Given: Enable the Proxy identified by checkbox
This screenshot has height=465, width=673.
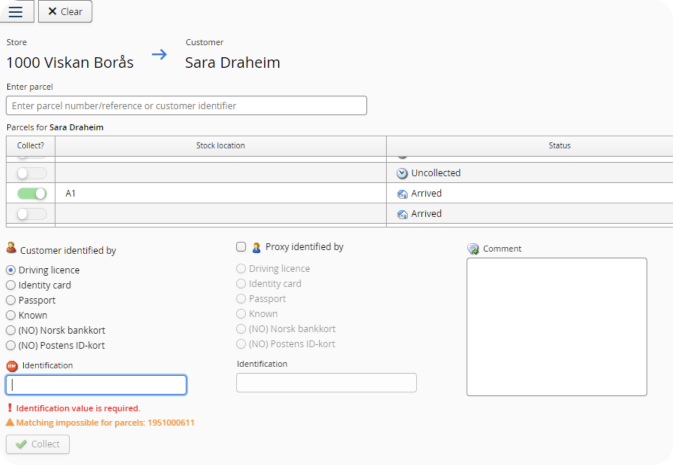Looking at the screenshot, I should click(240, 247).
